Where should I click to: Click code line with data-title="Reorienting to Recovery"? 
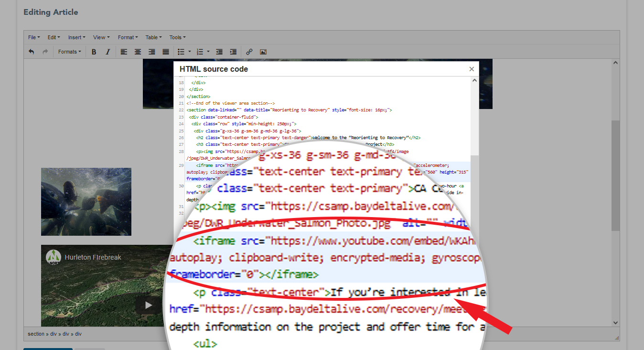[289, 110]
